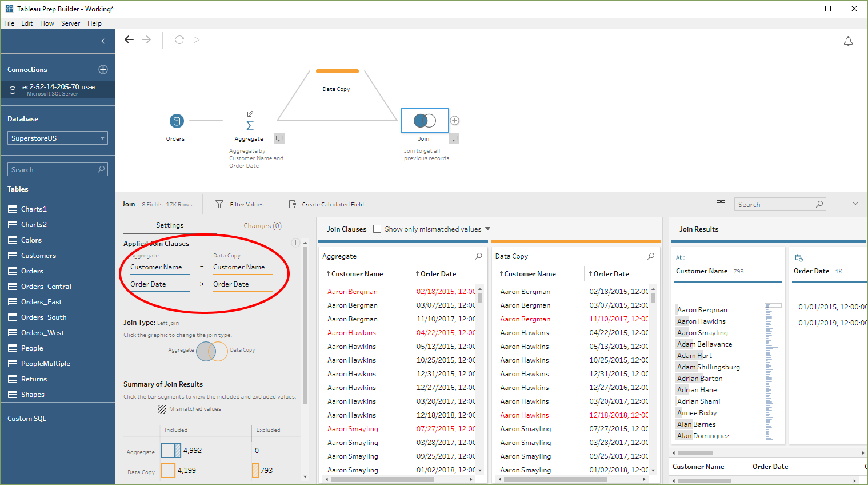Open the Charts1 table icon
Image resolution: width=868 pixels, height=485 pixels.
tap(13, 209)
